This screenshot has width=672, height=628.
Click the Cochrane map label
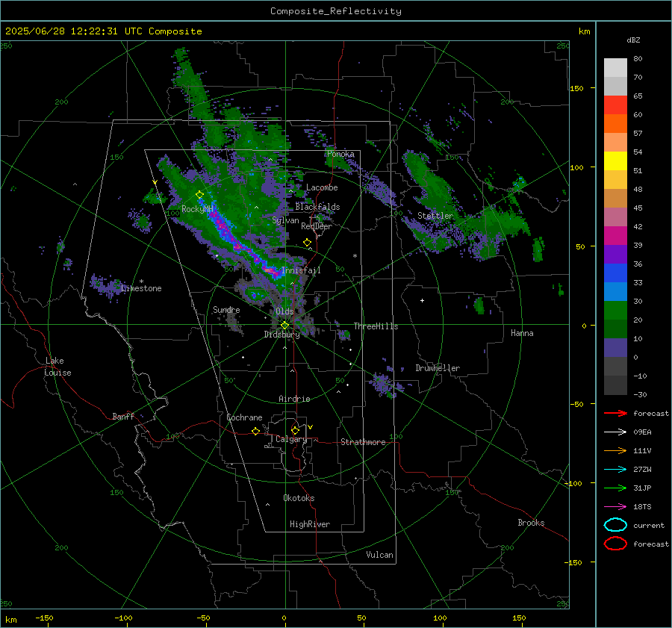coord(244,417)
